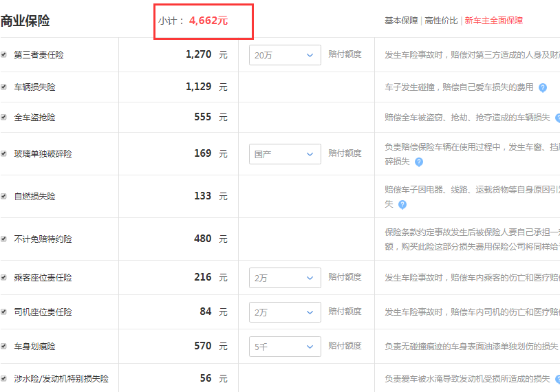Click 全车盗抢险 label
Image resolution: width=560 pixels, height=392 pixels.
[x=34, y=117]
